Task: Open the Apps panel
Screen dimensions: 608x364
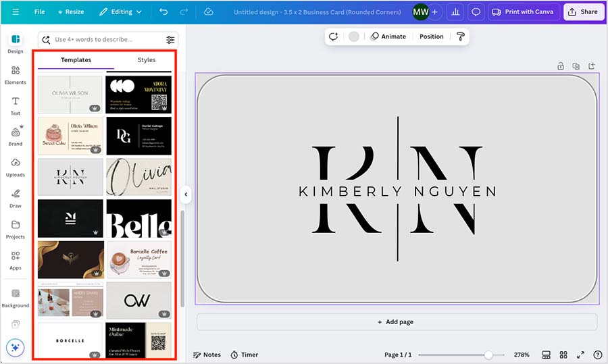Action: (16, 261)
